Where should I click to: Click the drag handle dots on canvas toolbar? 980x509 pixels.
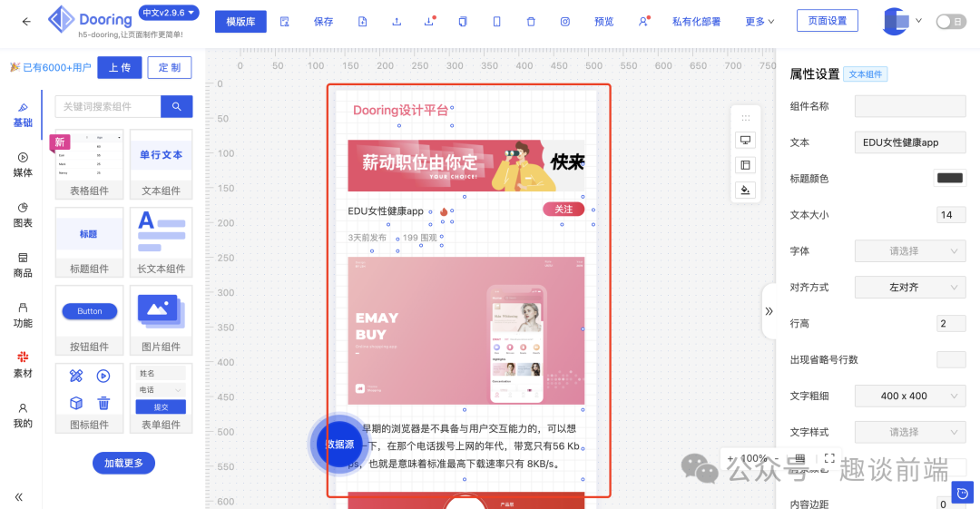click(745, 118)
